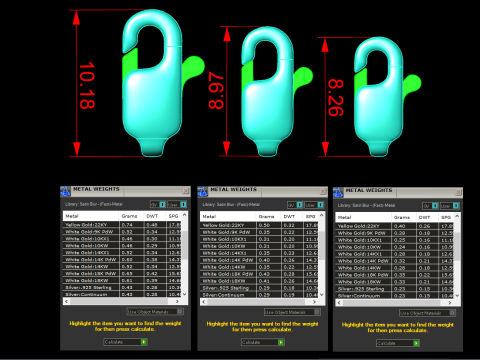Click the scales icon of the right Metal Weights panel
480x360 pixels.
[x=338, y=193]
